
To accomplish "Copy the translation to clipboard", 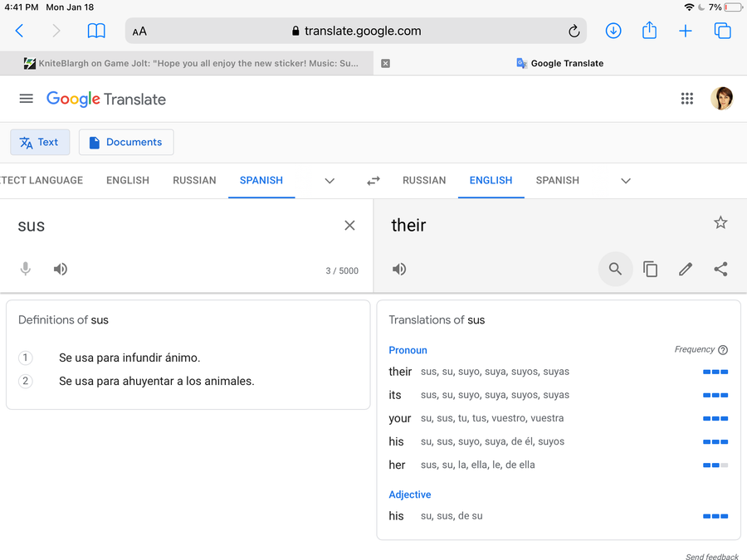I will (x=651, y=269).
